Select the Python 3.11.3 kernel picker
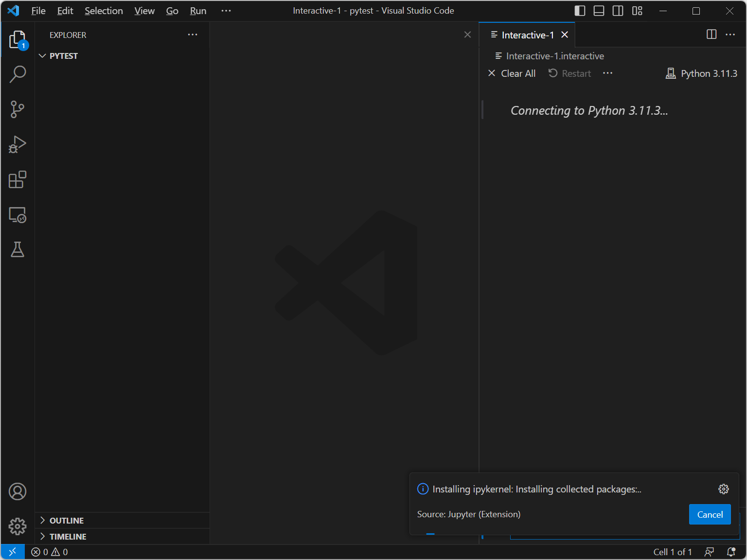Image resolution: width=747 pixels, height=560 pixels. click(701, 73)
